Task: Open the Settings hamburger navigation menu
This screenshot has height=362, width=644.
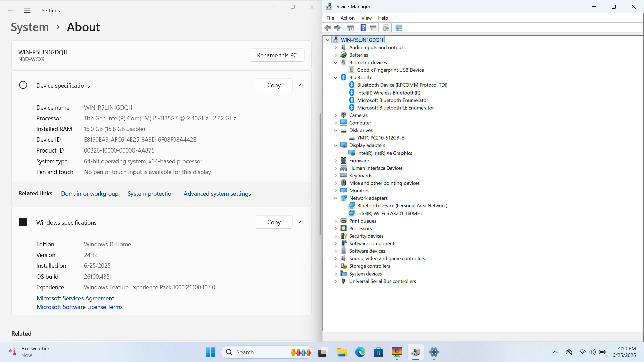Action: click(x=27, y=11)
